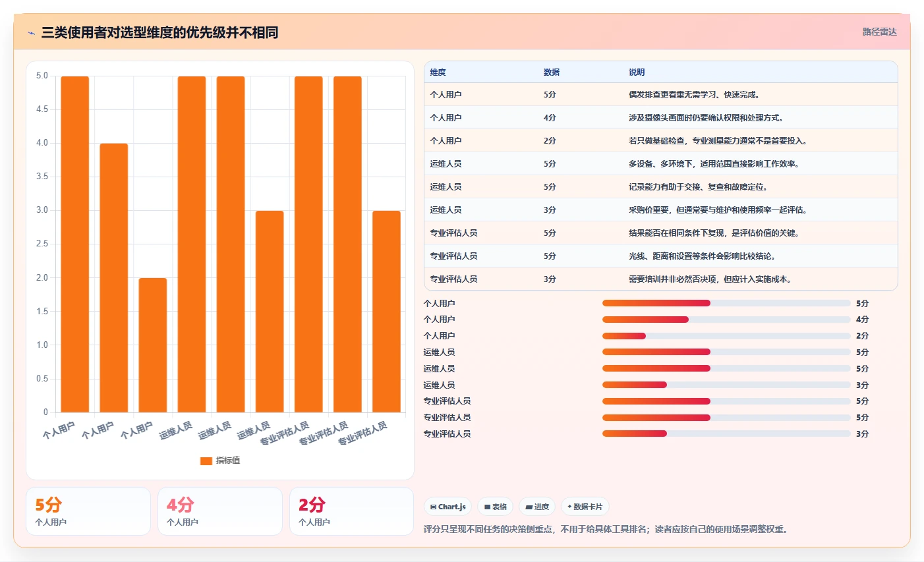924x562 pixels.
Task: Select row 结果能否在相同条件下复现，是评估价值的关键。
Action: click(x=661, y=233)
